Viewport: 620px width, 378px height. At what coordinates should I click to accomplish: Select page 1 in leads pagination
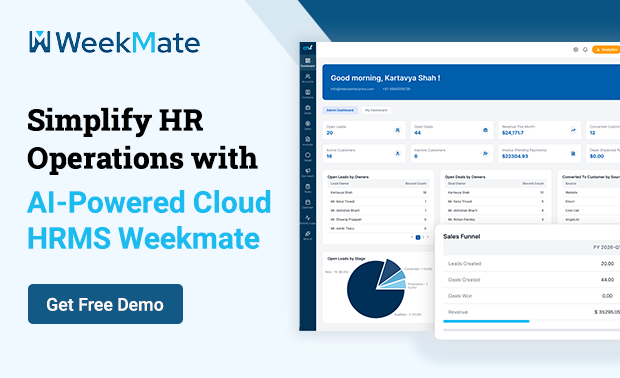point(418,237)
